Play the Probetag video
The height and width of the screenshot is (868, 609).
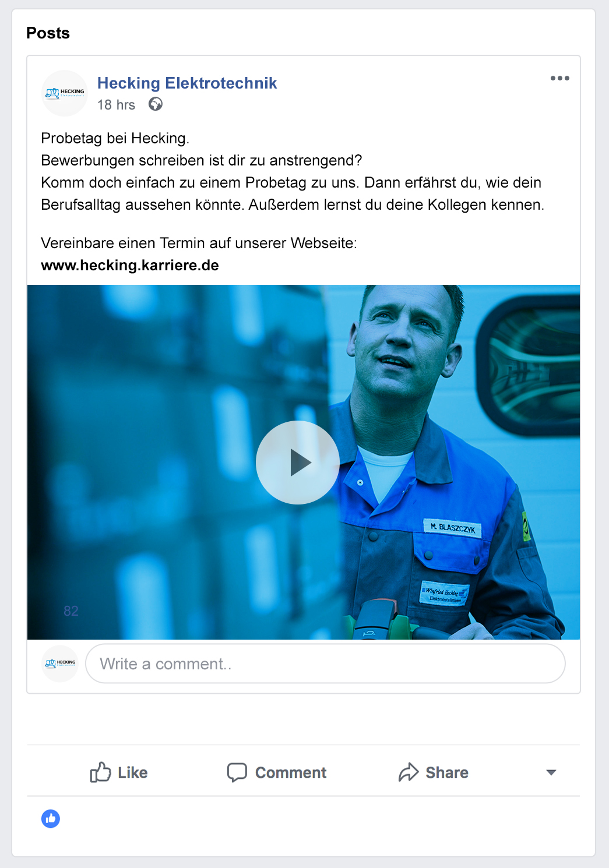[298, 463]
